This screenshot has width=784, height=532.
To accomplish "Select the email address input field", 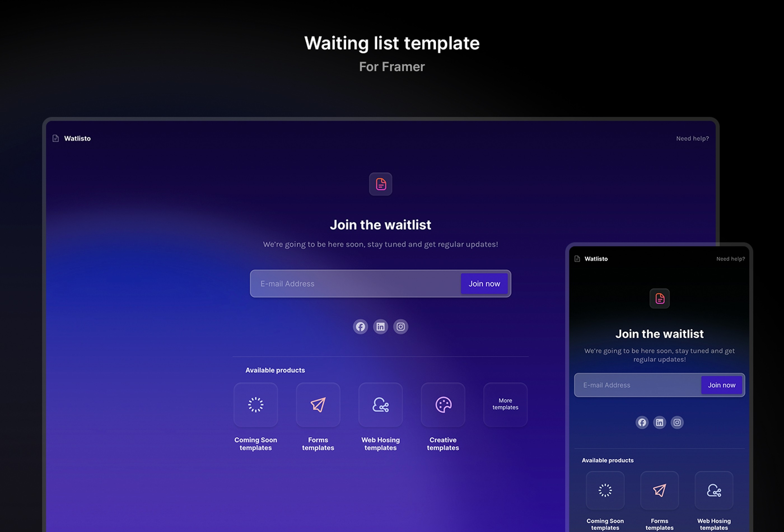I will coord(356,283).
